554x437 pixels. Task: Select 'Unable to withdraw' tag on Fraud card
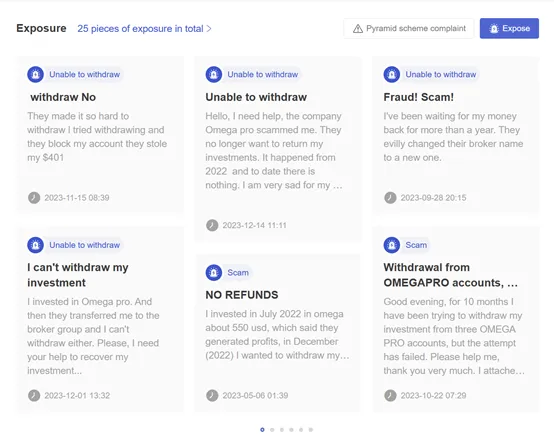441,75
